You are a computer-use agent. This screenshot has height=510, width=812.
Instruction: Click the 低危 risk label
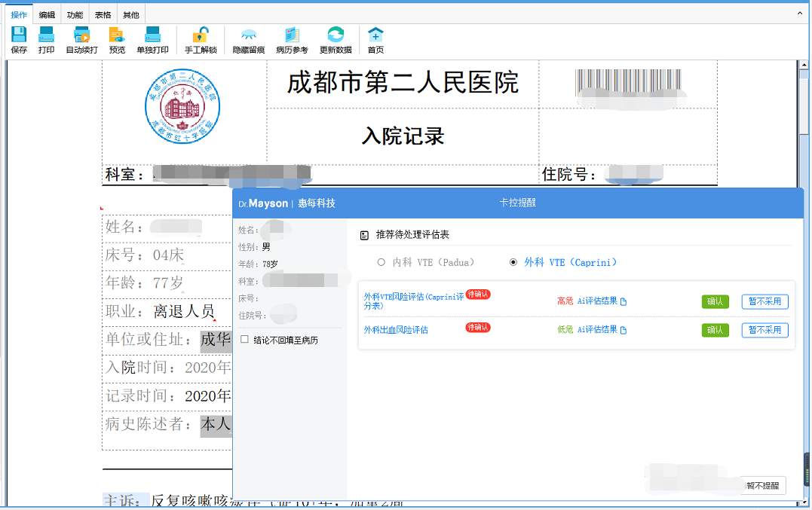565,329
